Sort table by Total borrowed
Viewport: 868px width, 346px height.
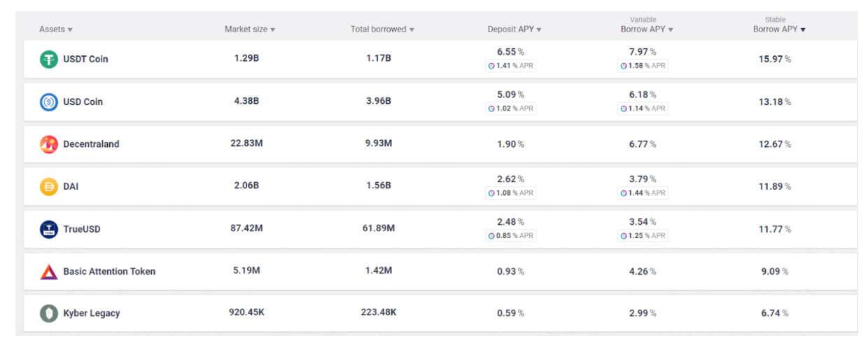tap(382, 29)
